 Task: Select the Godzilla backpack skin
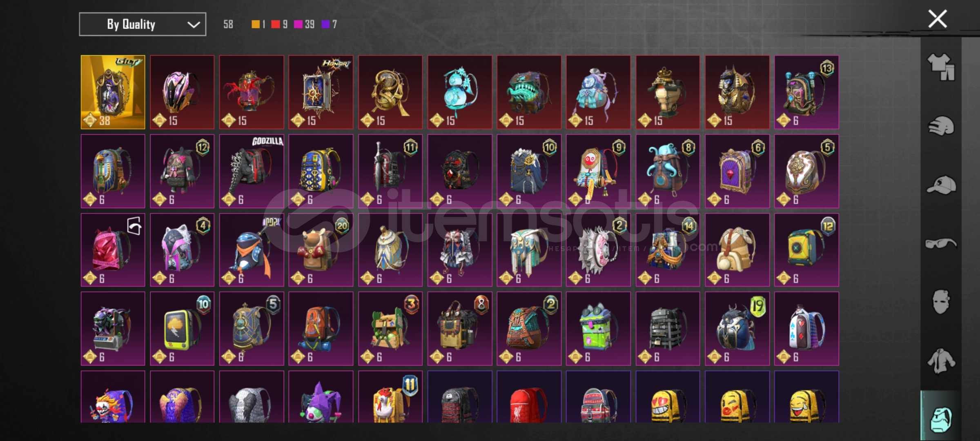pos(252,171)
